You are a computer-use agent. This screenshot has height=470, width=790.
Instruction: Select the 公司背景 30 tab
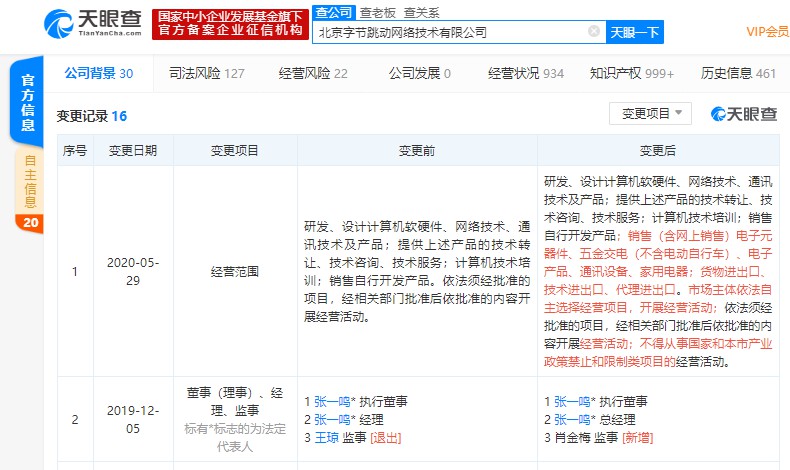99,74
